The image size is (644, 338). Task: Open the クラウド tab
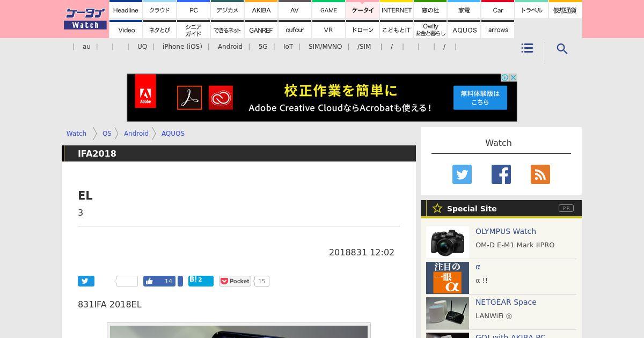point(159,10)
